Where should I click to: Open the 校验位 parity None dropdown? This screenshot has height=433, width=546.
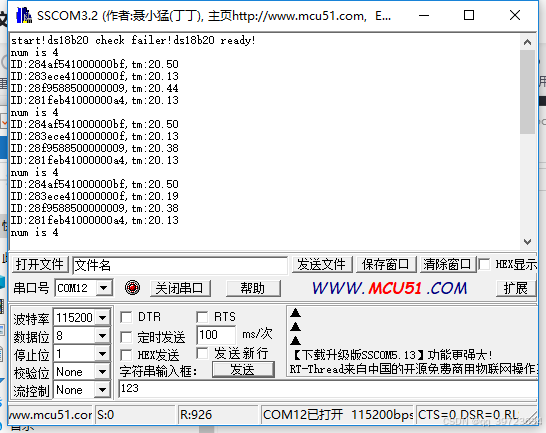(x=102, y=372)
